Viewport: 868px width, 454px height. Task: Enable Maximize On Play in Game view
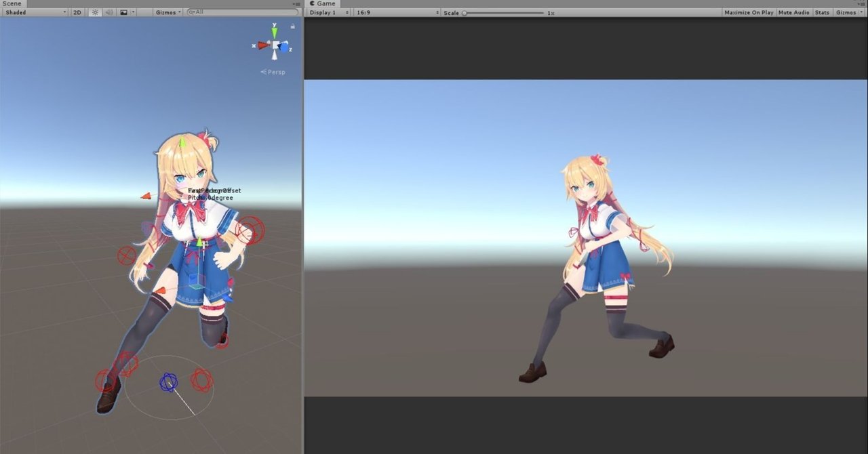[x=748, y=12]
